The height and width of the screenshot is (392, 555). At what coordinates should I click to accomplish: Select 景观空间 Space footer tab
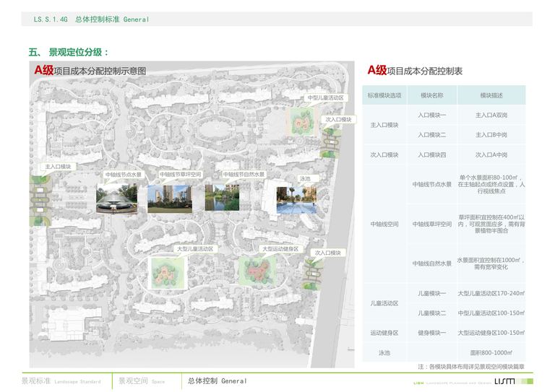[142, 381]
